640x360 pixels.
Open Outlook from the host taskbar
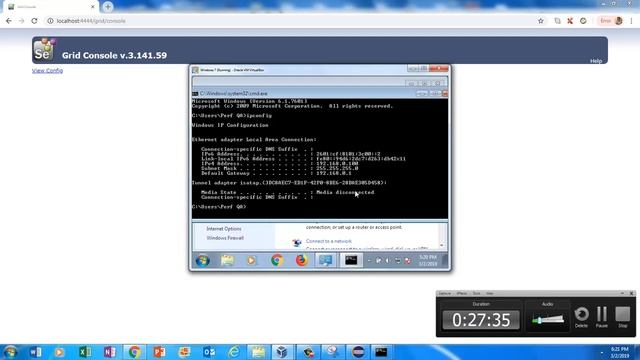[x=209, y=352]
